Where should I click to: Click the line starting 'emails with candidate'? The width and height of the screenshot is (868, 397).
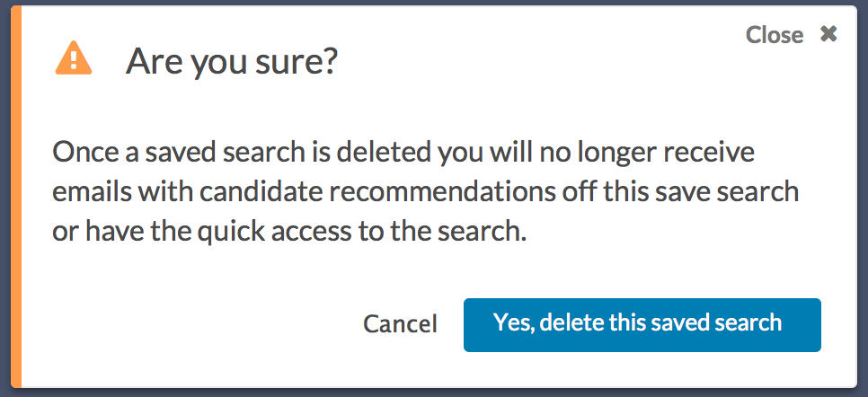[x=426, y=192]
